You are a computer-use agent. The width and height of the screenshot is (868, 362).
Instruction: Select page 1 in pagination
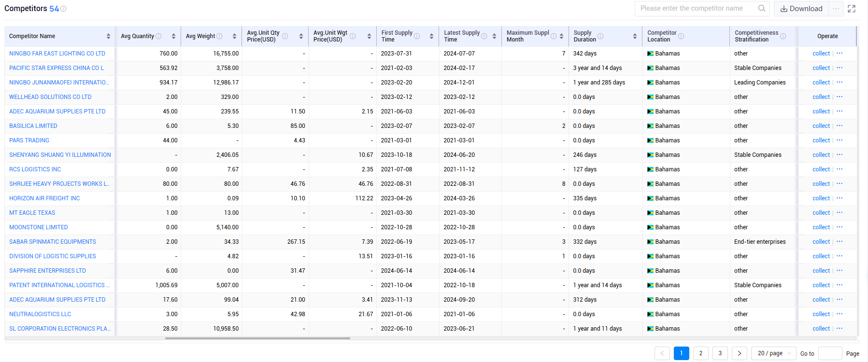click(x=682, y=353)
